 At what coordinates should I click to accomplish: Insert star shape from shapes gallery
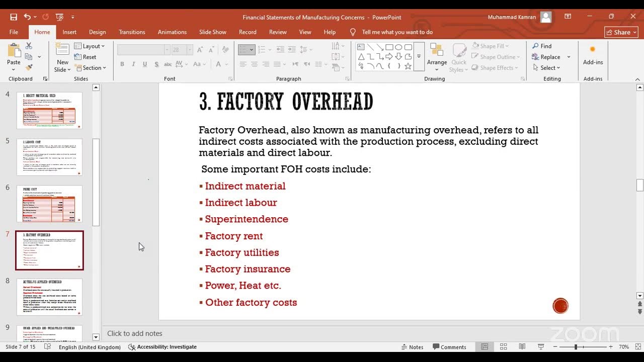click(408, 66)
